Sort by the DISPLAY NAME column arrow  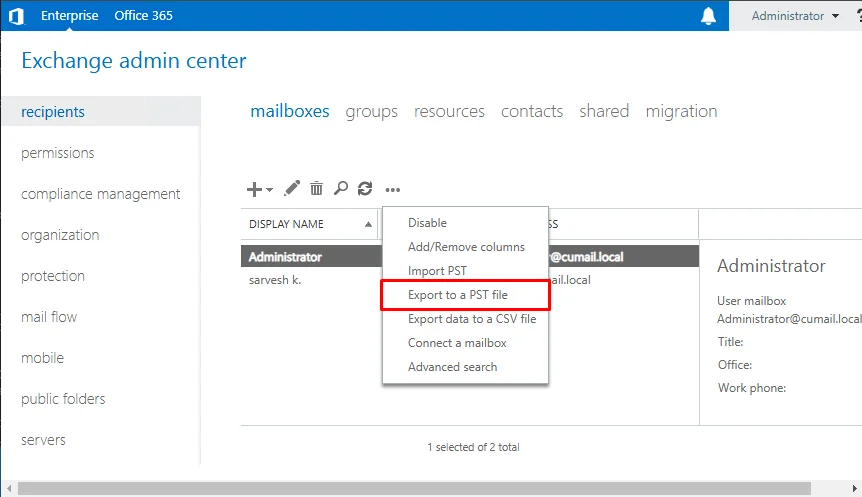tap(368, 224)
